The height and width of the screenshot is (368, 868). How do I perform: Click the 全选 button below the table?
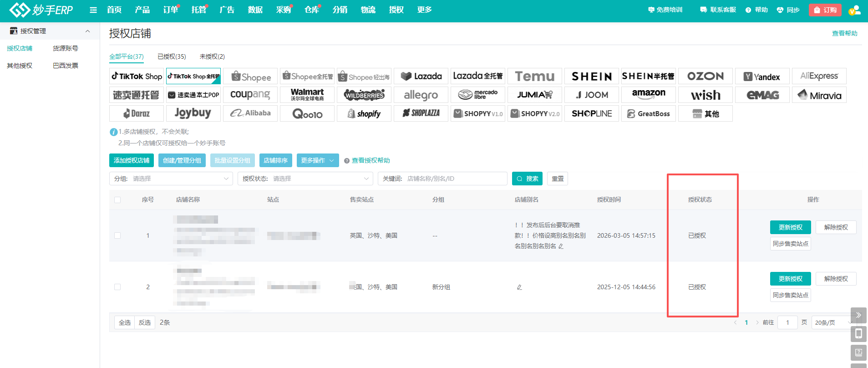coord(125,322)
